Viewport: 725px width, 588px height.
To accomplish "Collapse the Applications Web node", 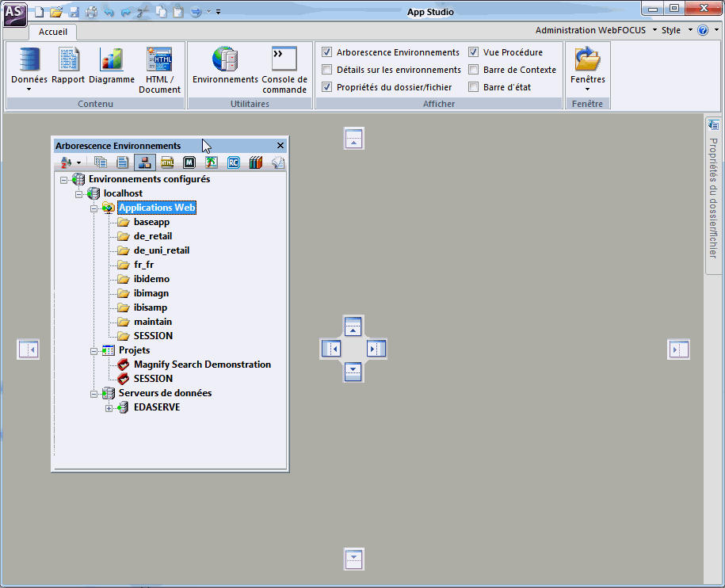I will point(93,208).
